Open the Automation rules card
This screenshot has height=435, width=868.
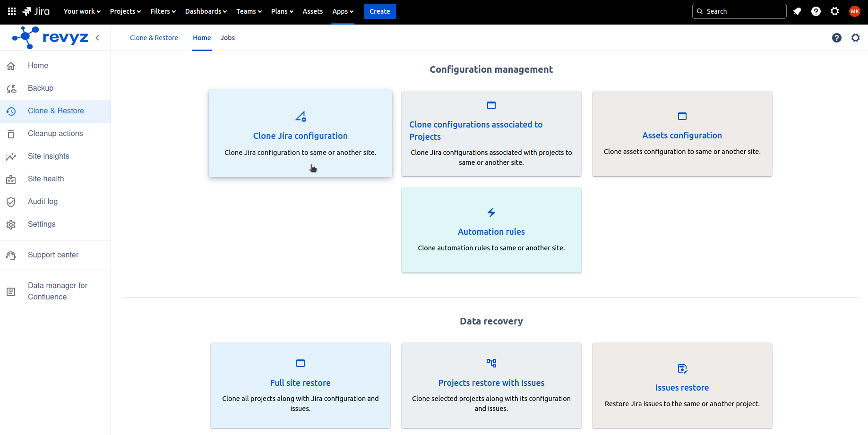pyautogui.click(x=491, y=230)
